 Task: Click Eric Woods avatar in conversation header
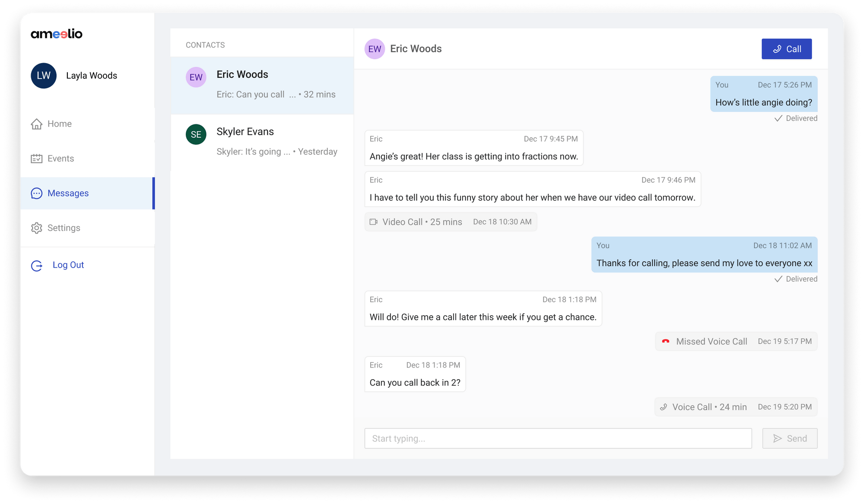(375, 49)
